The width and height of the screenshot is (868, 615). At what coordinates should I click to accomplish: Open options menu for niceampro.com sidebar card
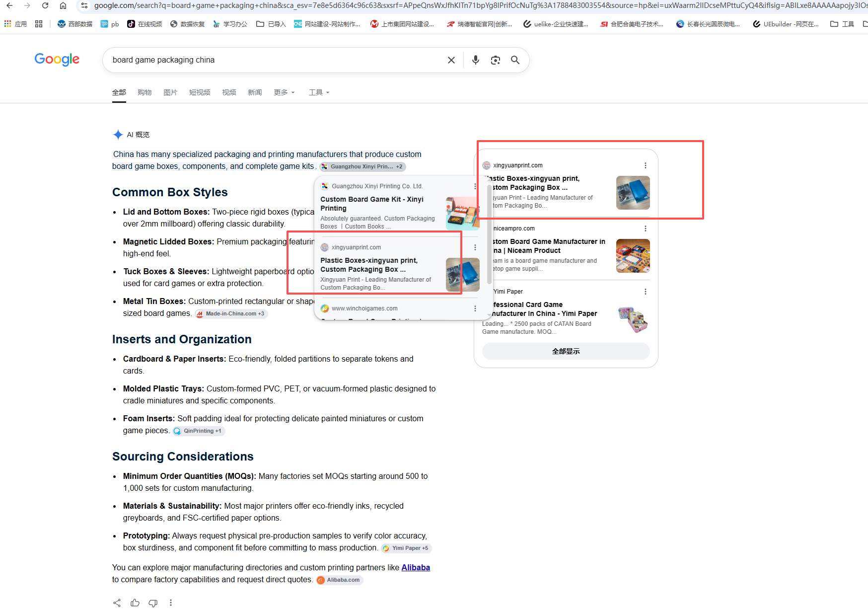(646, 229)
